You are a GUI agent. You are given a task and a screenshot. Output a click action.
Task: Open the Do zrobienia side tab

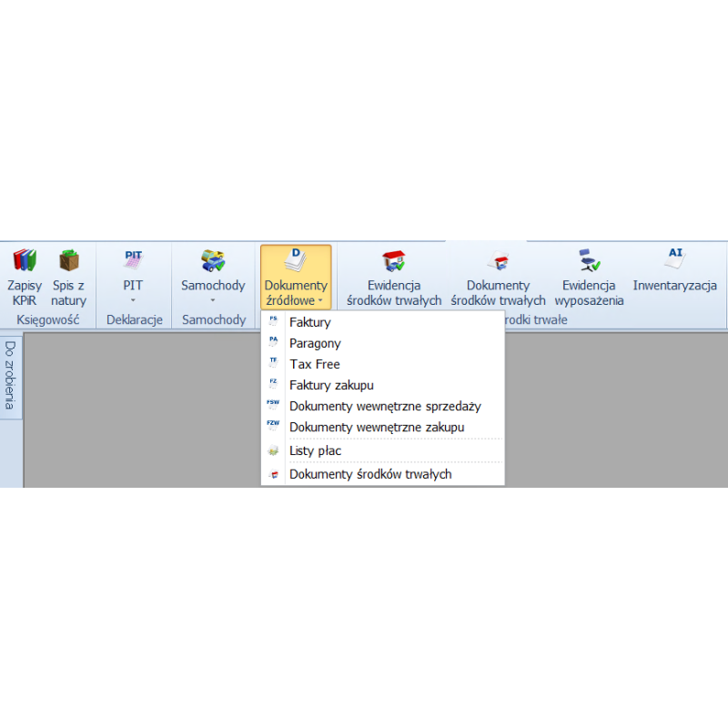pyautogui.click(x=11, y=375)
